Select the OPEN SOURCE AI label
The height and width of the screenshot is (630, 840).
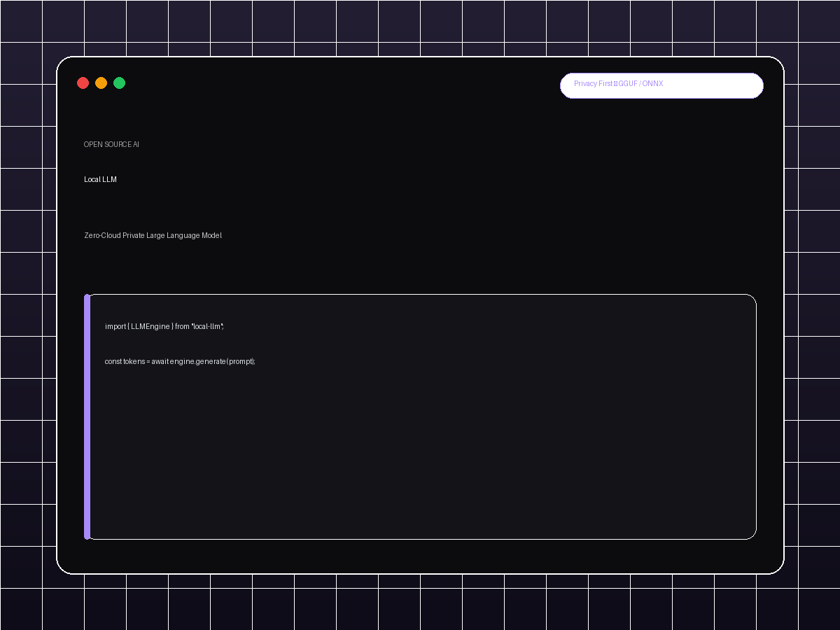coord(111,144)
